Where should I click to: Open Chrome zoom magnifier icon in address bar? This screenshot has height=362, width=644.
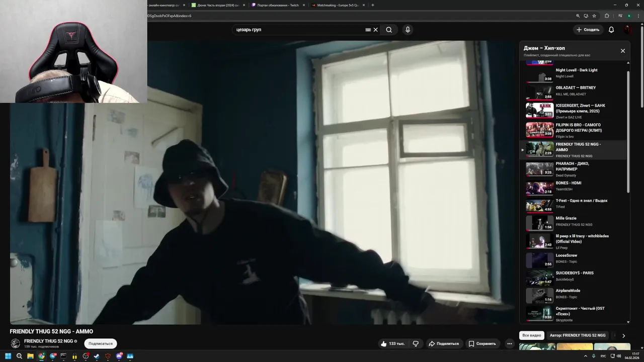[578, 16]
